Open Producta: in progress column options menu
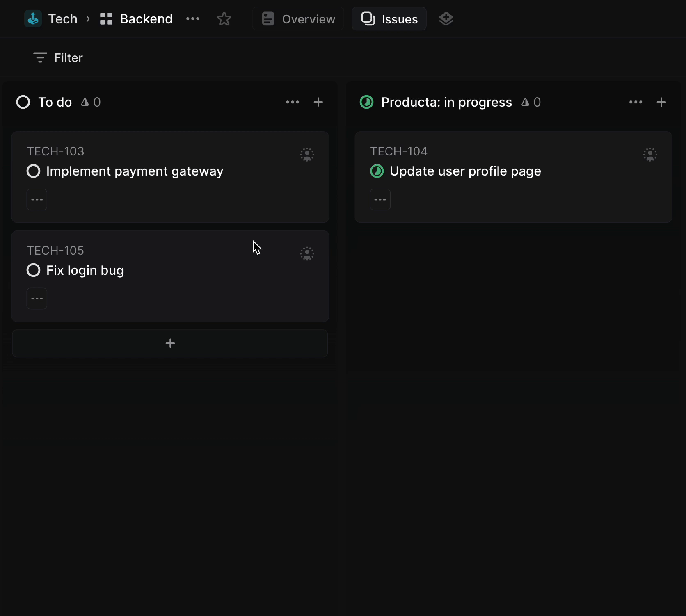 [636, 102]
